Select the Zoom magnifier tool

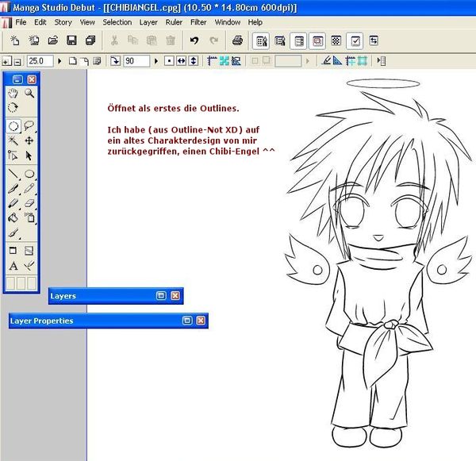click(x=29, y=94)
